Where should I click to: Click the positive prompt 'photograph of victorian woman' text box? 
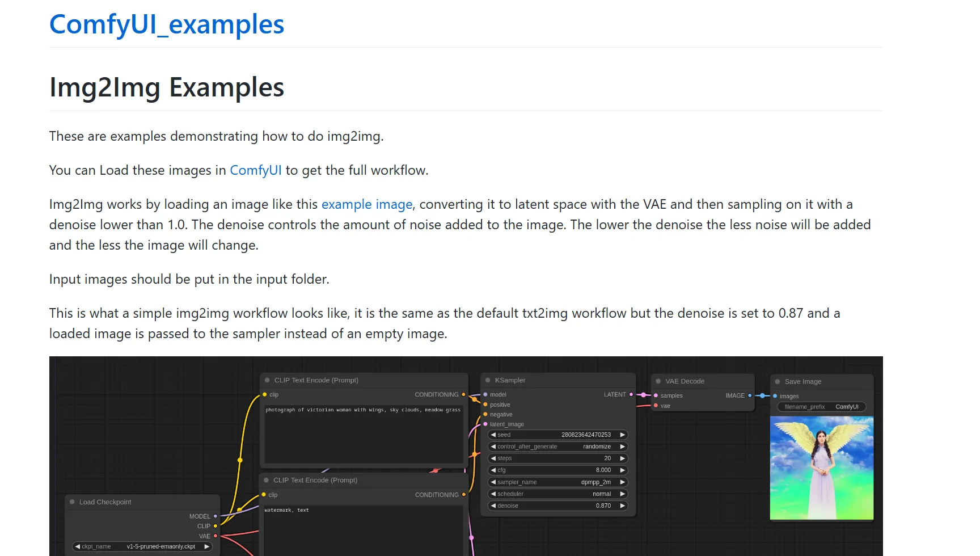[364, 434]
